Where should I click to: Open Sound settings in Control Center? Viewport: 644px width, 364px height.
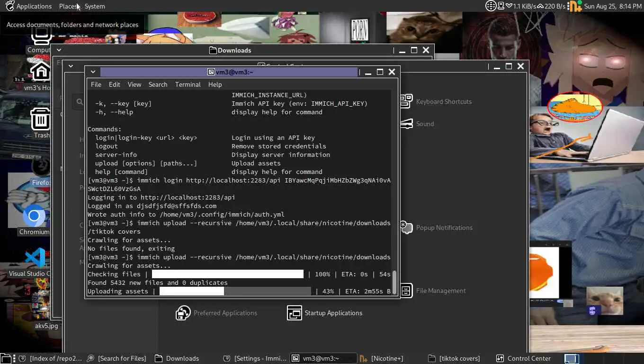click(417, 124)
